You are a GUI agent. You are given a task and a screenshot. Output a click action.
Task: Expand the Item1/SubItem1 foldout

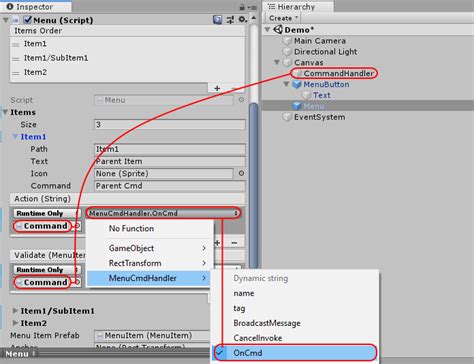15,311
